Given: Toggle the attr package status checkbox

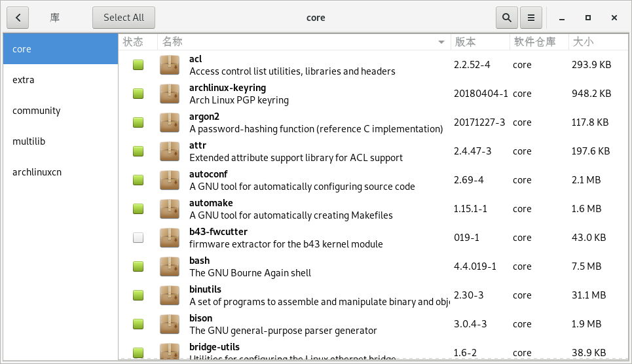Looking at the screenshot, I should point(138,151).
